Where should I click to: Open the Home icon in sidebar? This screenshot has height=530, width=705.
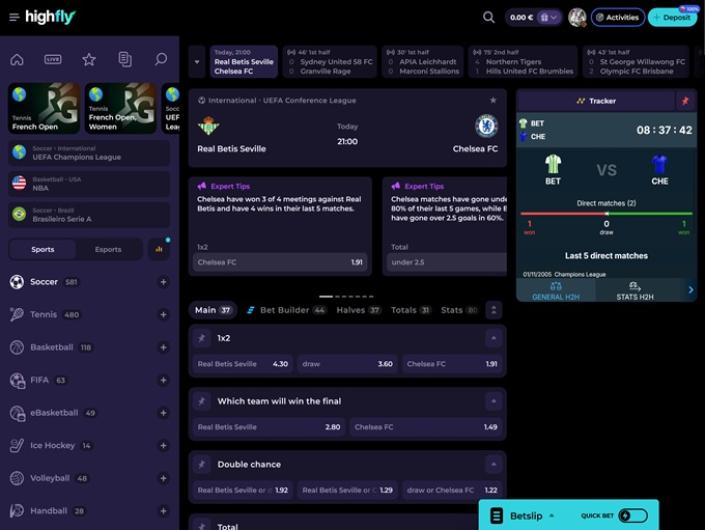coord(17,59)
